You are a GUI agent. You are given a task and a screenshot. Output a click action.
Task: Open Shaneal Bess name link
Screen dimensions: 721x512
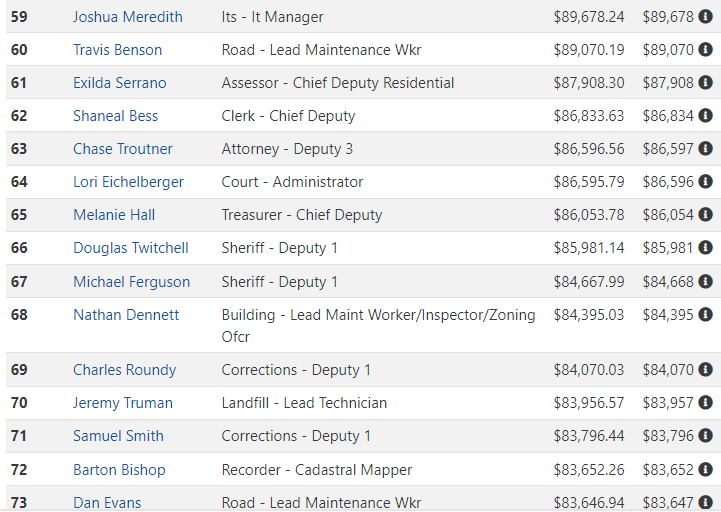click(x=115, y=116)
